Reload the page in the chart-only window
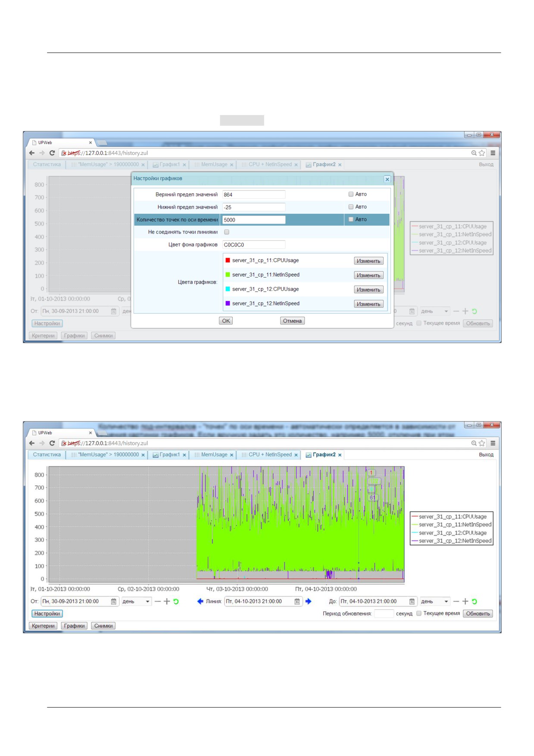The image size is (534, 756). click(52, 443)
